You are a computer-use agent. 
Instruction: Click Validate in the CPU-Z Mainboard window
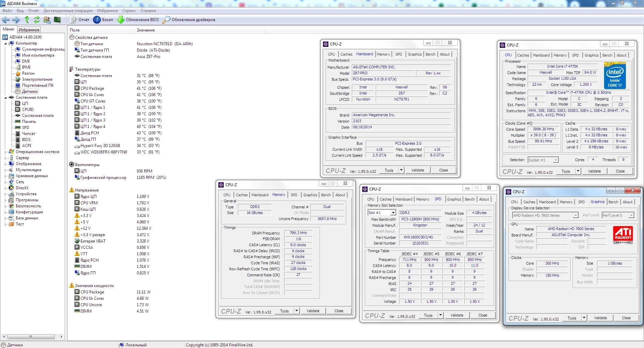[418, 170]
